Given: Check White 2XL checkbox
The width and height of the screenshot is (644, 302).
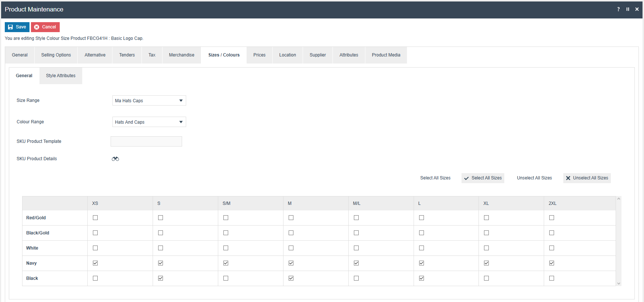Looking at the screenshot, I should (x=552, y=248).
